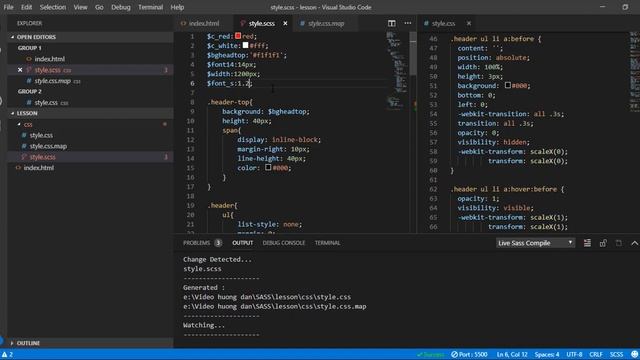
Task: Click the Success indicator in status bar
Action: click(x=431, y=354)
